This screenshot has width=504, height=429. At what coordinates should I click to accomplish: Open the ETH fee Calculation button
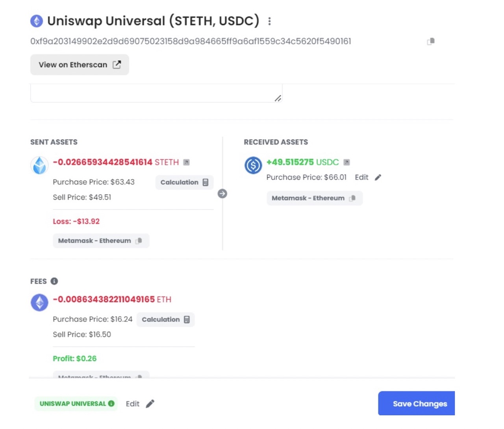click(166, 320)
